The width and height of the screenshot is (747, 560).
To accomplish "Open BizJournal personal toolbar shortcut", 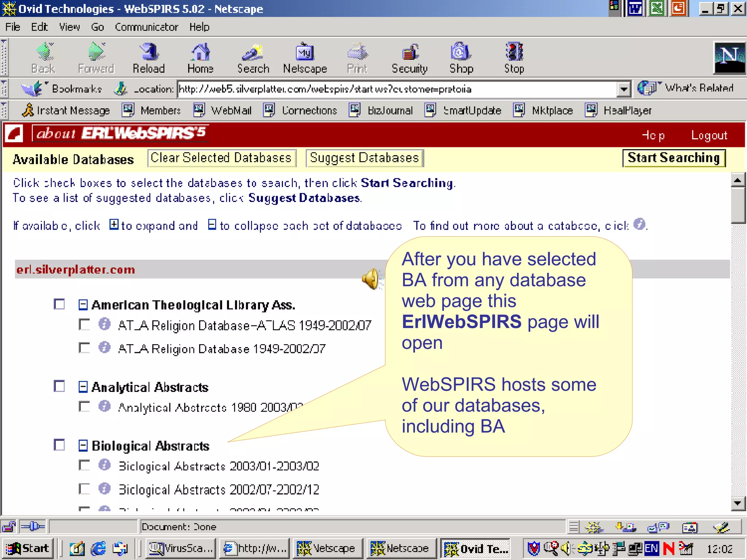I will (x=381, y=110).
